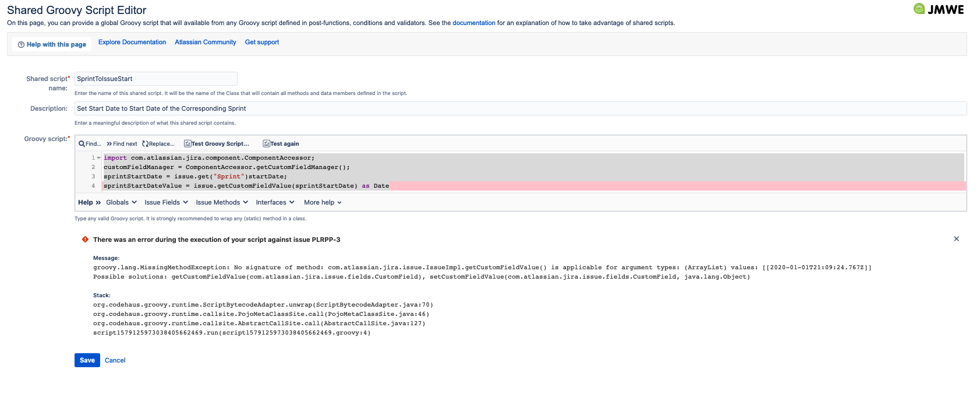Viewport: 980px width, 394px height.
Task: Visit the Atlassian Community link
Action: click(x=206, y=42)
